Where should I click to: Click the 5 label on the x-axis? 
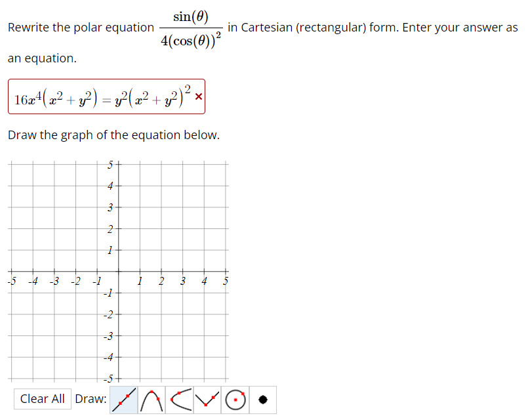pyautogui.click(x=225, y=282)
